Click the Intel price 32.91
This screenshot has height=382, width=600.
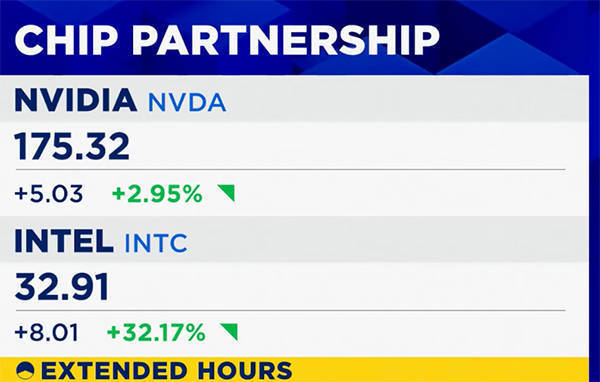pos(62,287)
